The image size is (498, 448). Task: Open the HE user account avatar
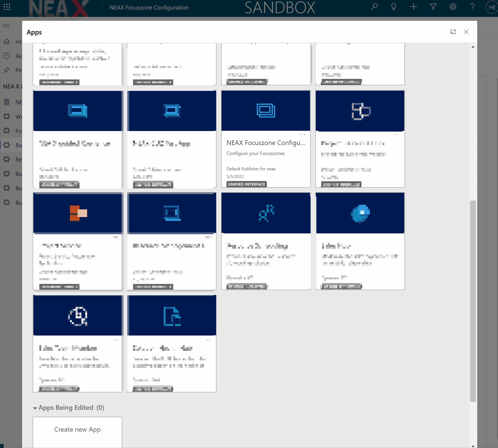coord(492,7)
